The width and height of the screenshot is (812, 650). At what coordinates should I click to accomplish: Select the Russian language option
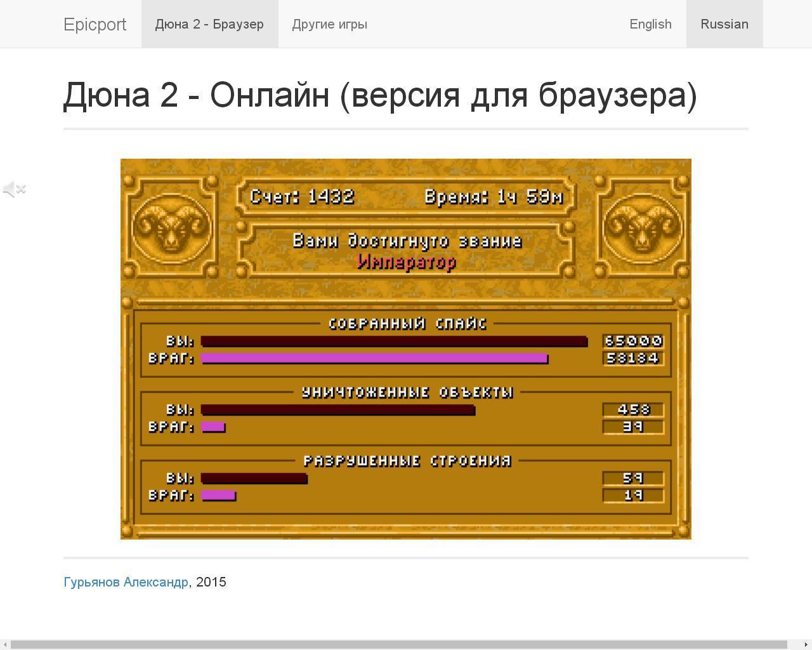(x=724, y=24)
